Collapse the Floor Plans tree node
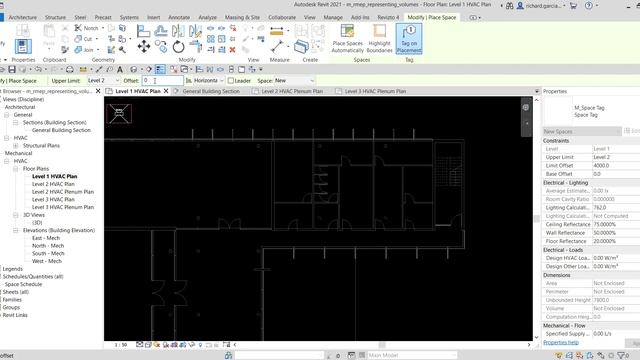640x360 pixels. point(16,169)
